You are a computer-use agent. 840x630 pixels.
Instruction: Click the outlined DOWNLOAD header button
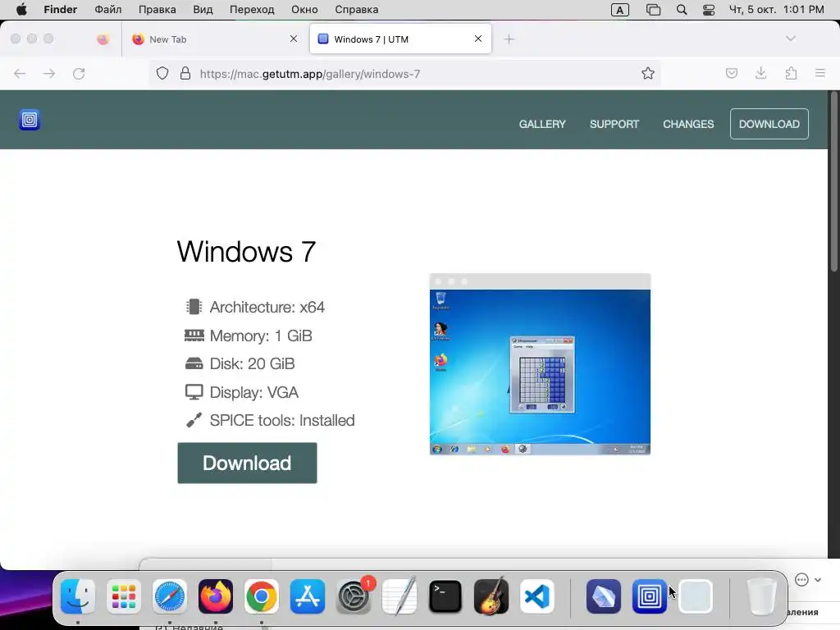coord(769,125)
